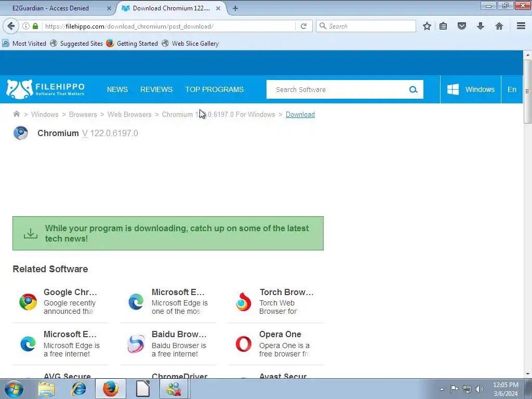Open Windows Explorer from taskbar

[46, 389]
